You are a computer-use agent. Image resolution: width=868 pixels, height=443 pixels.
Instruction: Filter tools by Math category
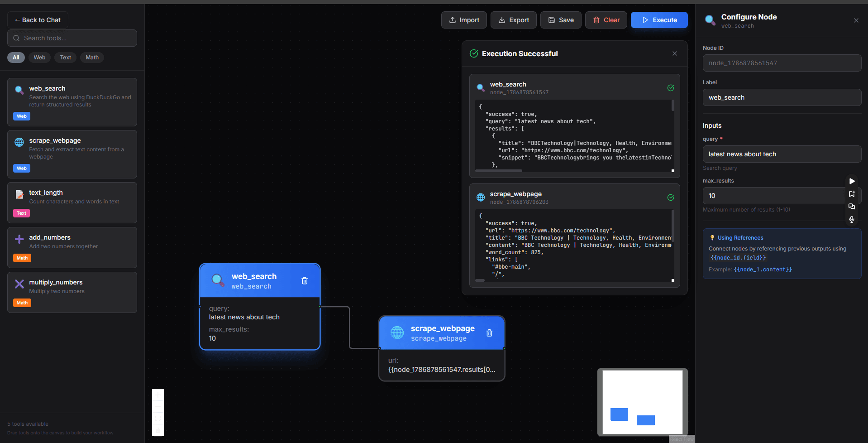(92, 58)
